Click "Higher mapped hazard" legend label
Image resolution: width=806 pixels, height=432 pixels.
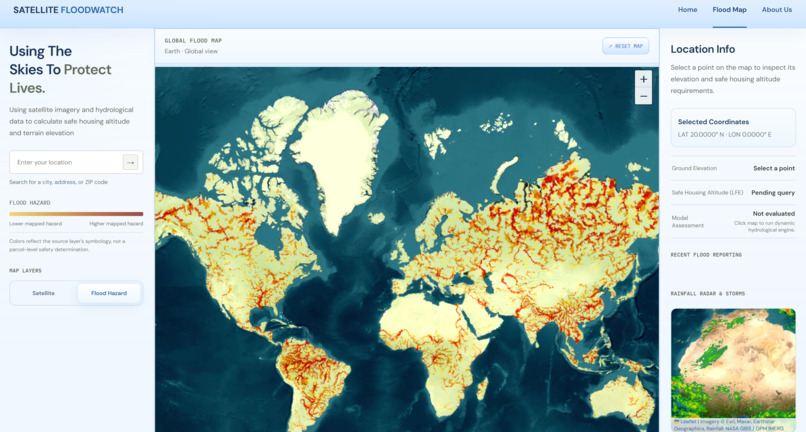point(116,224)
